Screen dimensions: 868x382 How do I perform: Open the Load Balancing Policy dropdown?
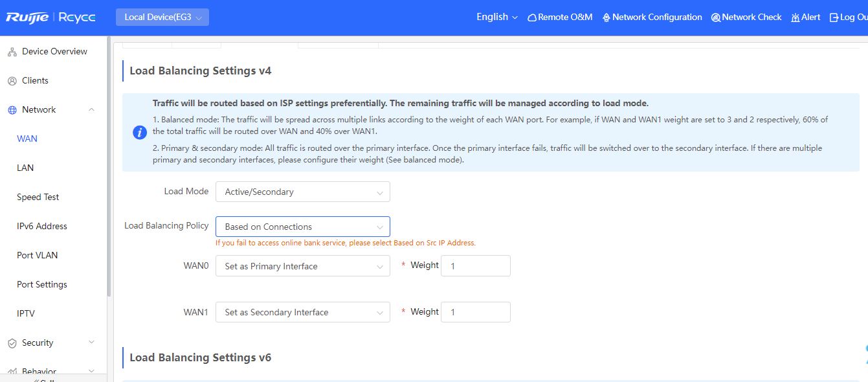(303, 227)
